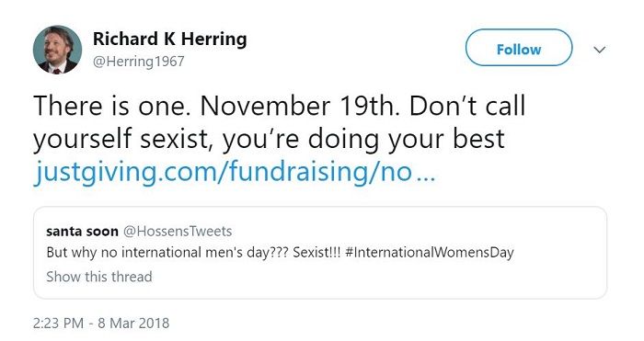Viewport: 644px width, 341px height.
Task: Click Show this thread
Action: (99, 276)
